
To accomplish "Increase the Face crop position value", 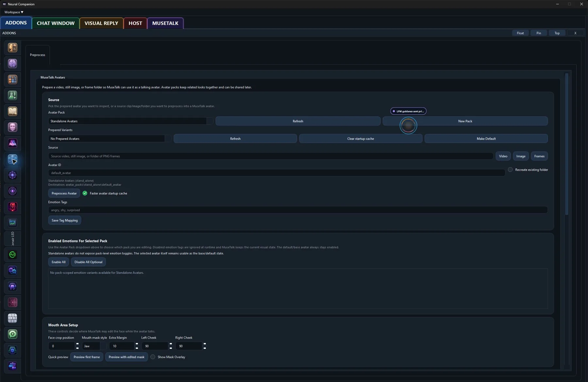I will point(77,344).
